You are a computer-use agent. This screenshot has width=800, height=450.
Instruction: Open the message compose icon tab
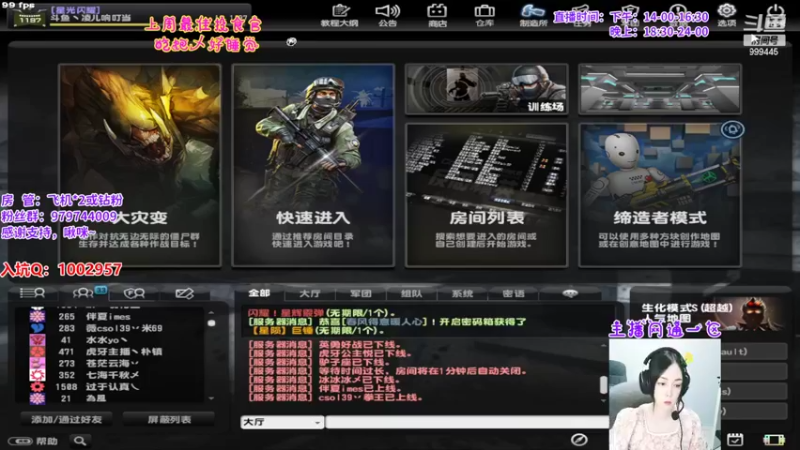[184, 293]
